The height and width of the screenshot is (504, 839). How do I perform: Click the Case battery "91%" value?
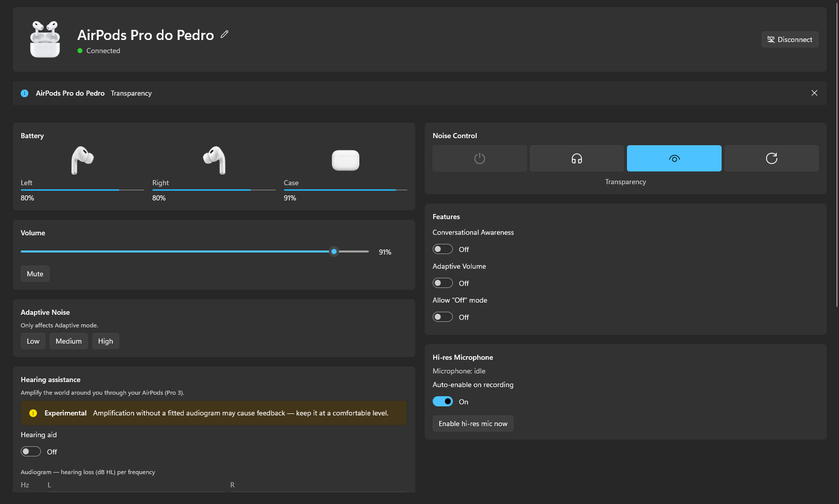coord(290,198)
